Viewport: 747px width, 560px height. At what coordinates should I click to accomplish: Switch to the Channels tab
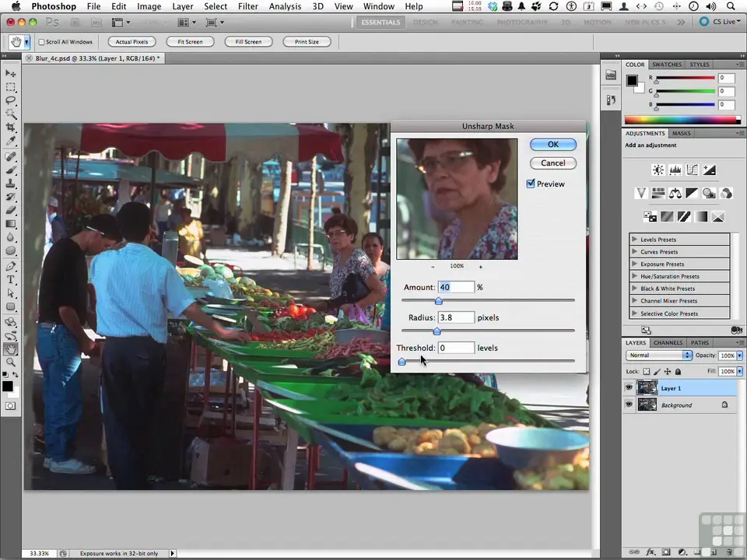point(668,343)
